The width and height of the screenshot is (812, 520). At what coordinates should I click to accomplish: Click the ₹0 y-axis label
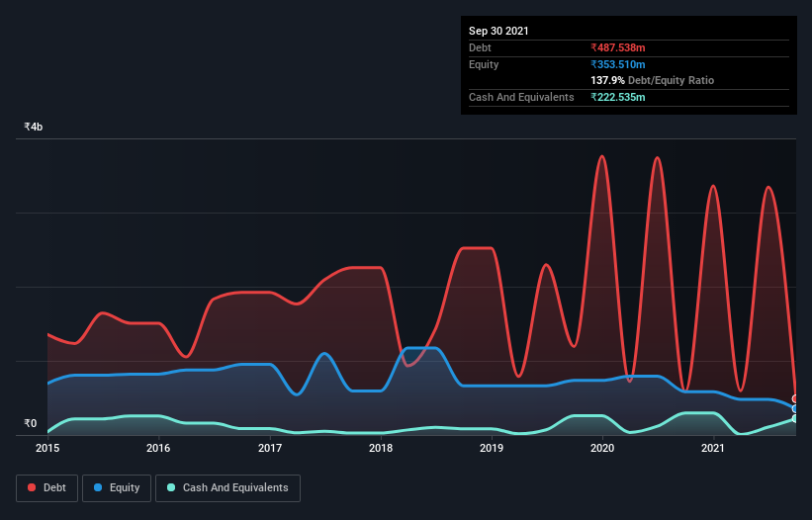pyautogui.click(x=31, y=423)
